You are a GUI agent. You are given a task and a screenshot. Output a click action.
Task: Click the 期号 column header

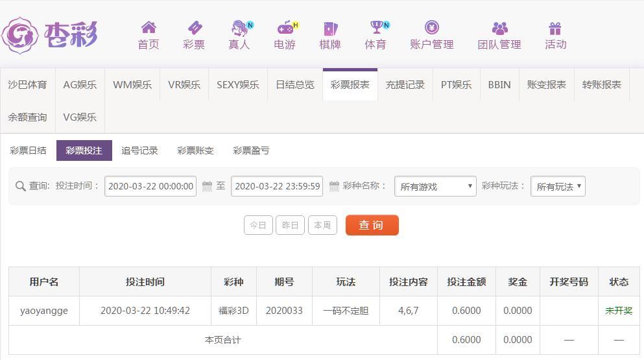(284, 282)
